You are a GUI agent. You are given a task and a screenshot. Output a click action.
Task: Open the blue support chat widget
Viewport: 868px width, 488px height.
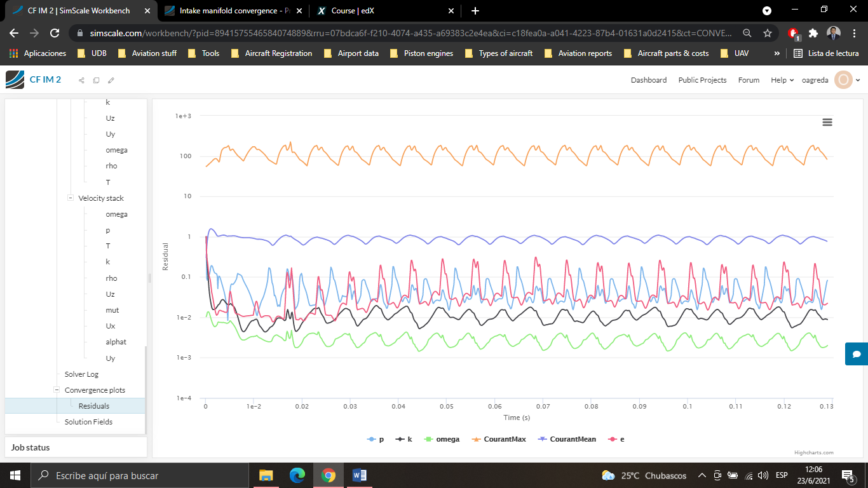tap(856, 354)
